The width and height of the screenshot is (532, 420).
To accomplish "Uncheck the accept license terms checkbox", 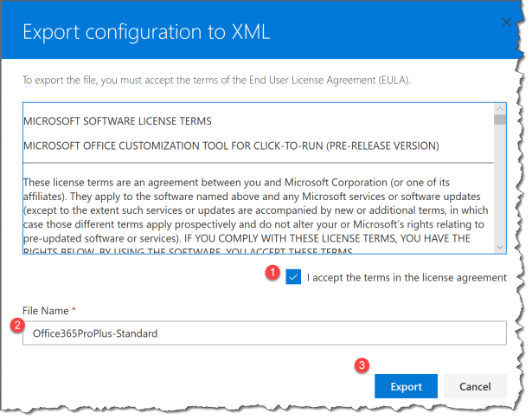I will (x=293, y=277).
